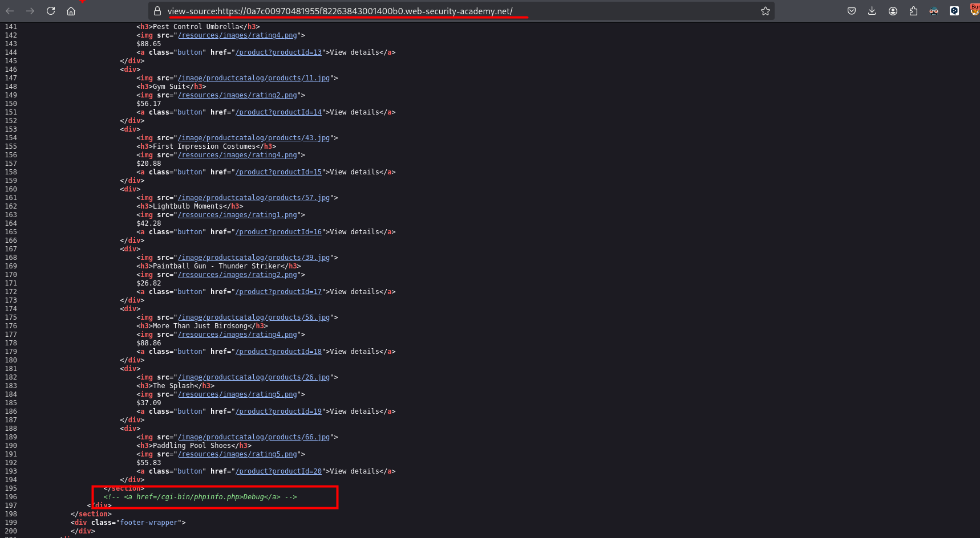Click the padlock site security icon
Image resolution: width=980 pixels, height=538 pixels.
coord(157,11)
